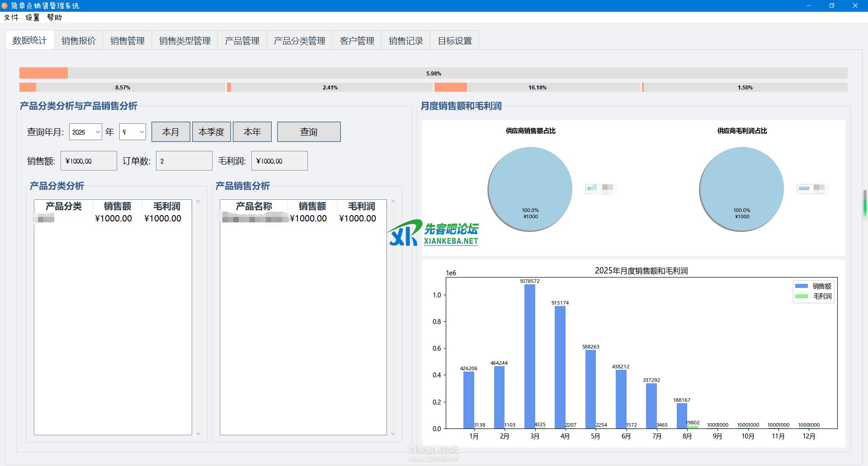This screenshot has width=868, height=466.
Task: Click the 查询 button
Action: 308,132
